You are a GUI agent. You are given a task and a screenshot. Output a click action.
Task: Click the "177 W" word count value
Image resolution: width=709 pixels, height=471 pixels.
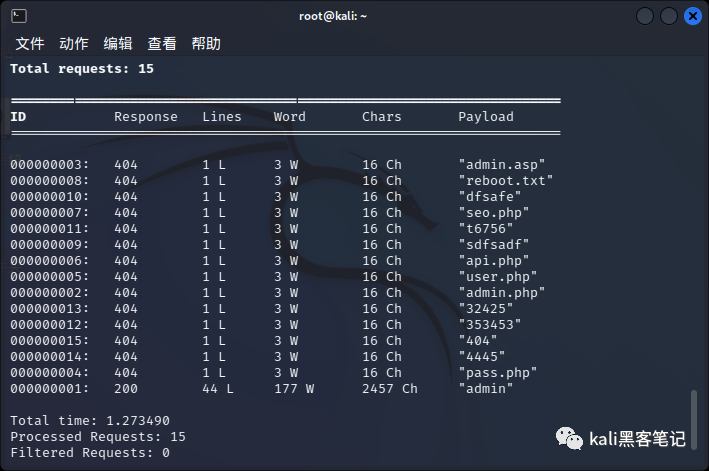tap(294, 389)
